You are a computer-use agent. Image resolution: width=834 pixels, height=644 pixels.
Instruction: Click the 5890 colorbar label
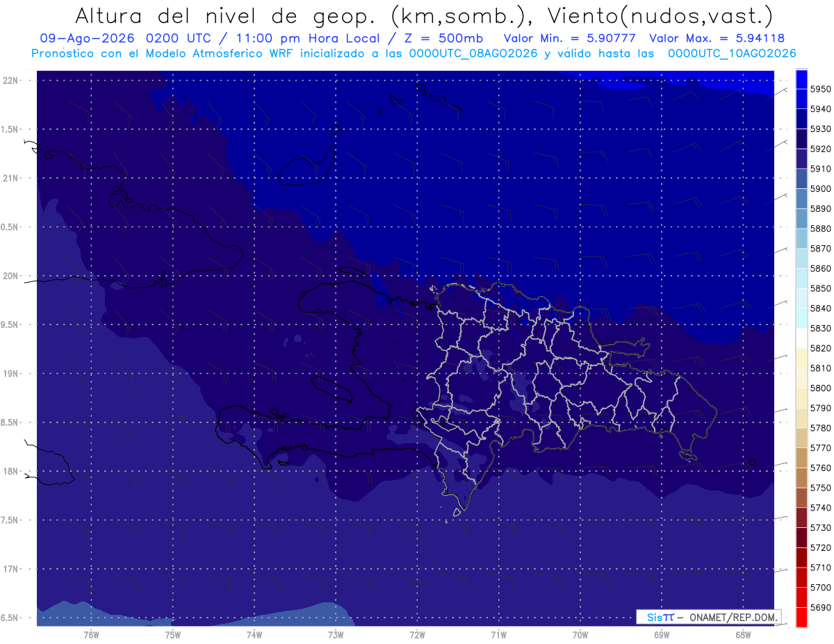pyautogui.click(x=821, y=208)
